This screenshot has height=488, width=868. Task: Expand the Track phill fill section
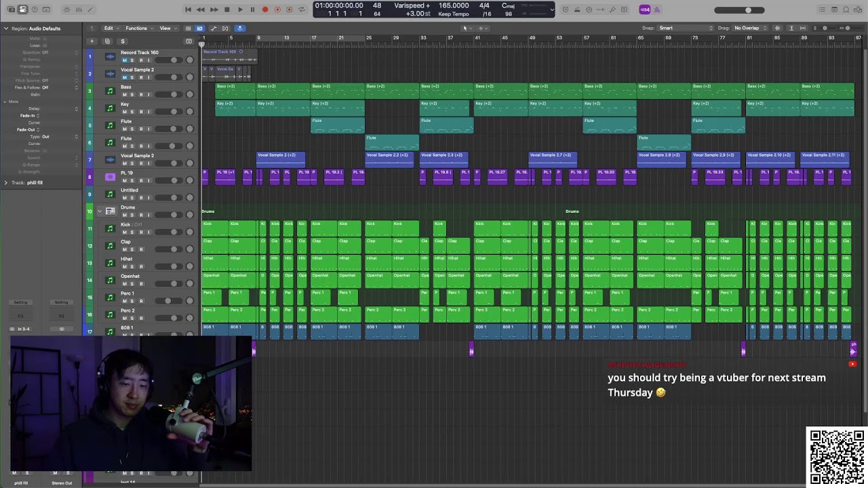(5, 183)
